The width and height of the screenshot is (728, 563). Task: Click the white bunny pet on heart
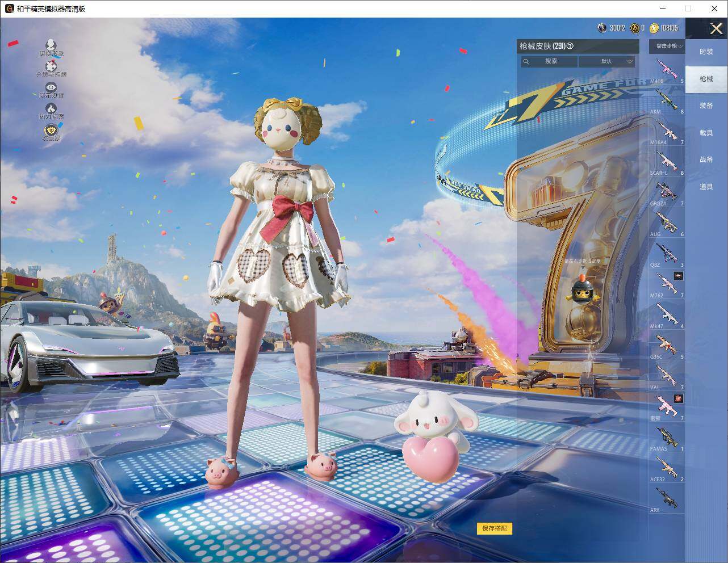coord(436,435)
